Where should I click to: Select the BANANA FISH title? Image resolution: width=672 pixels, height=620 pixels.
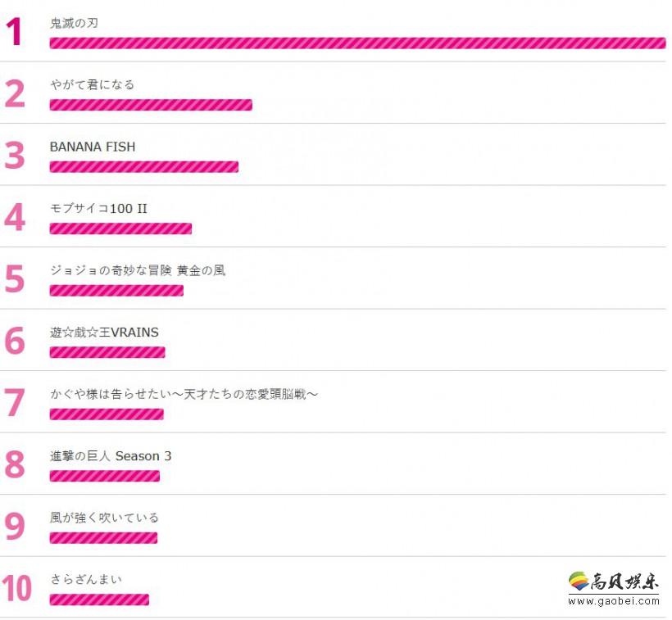(x=93, y=147)
